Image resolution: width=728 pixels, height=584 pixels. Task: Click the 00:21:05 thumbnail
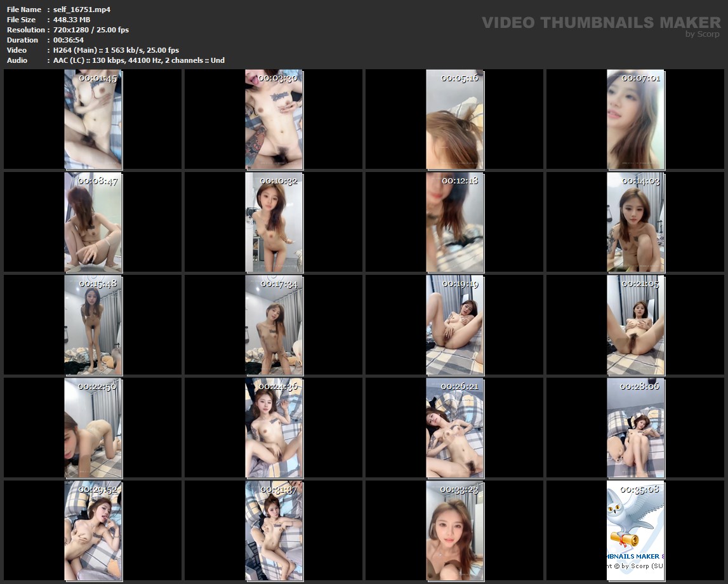(635, 324)
